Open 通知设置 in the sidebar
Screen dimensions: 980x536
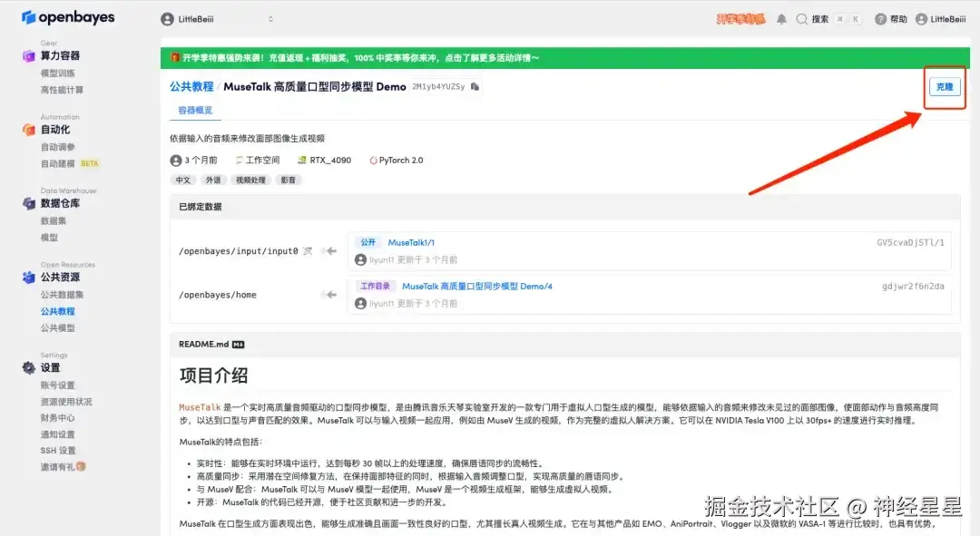click(x=57, y=434)
